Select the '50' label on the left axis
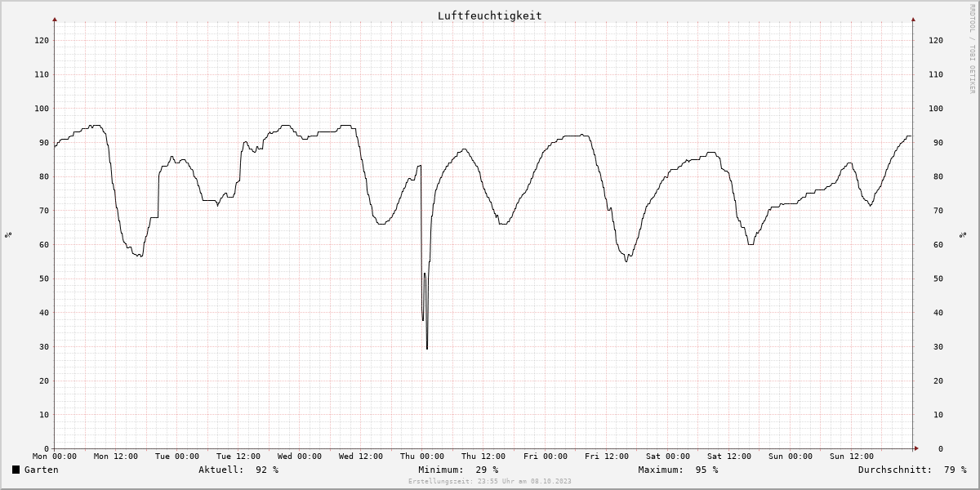Viewport: 980px width, 490px height. coord(45,278)
